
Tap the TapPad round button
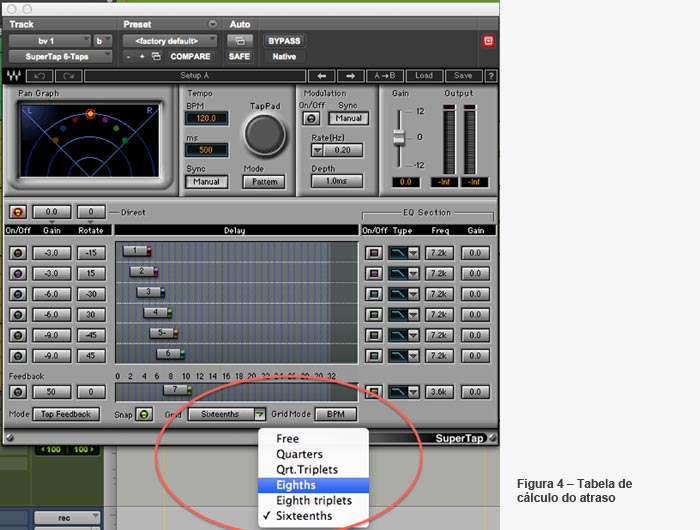click(265, 134)
